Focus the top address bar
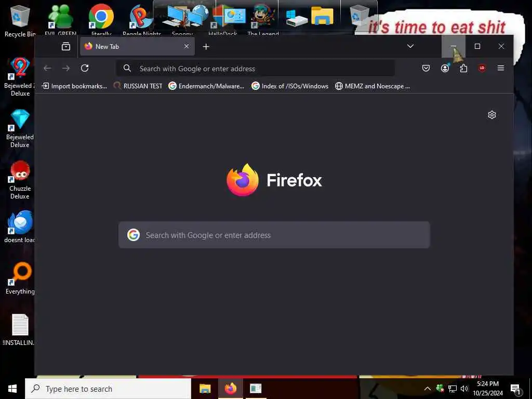The image size is (532, 399). point(255,69)
